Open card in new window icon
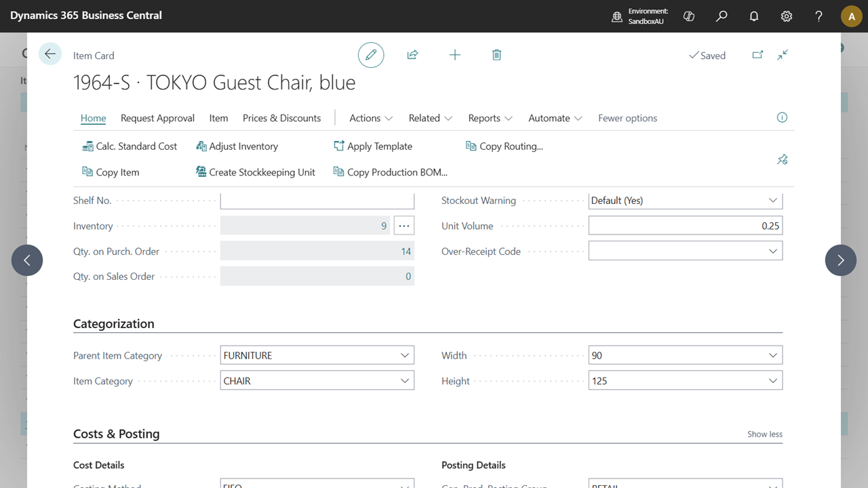This screenshot has height=488, width=868. (x=757, y=55)
